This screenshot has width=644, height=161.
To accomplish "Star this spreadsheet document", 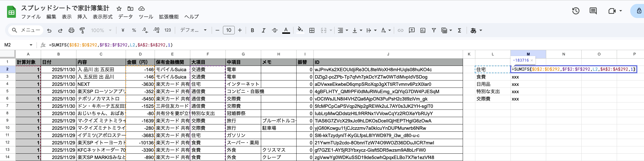I will (119, 8).
